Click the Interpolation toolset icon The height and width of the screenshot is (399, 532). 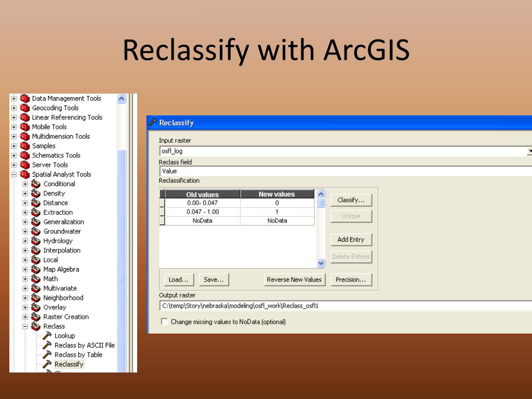click(36, 250)
